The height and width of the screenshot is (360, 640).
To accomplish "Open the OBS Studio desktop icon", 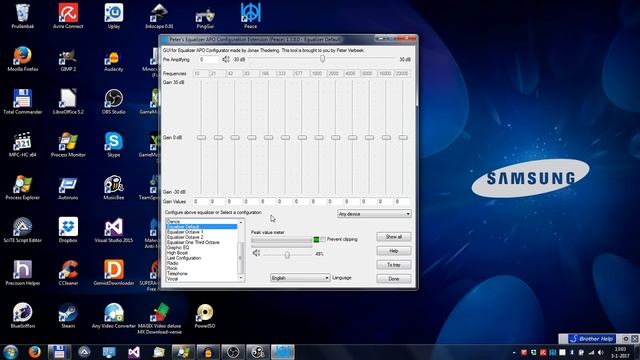I will [113, 102].
